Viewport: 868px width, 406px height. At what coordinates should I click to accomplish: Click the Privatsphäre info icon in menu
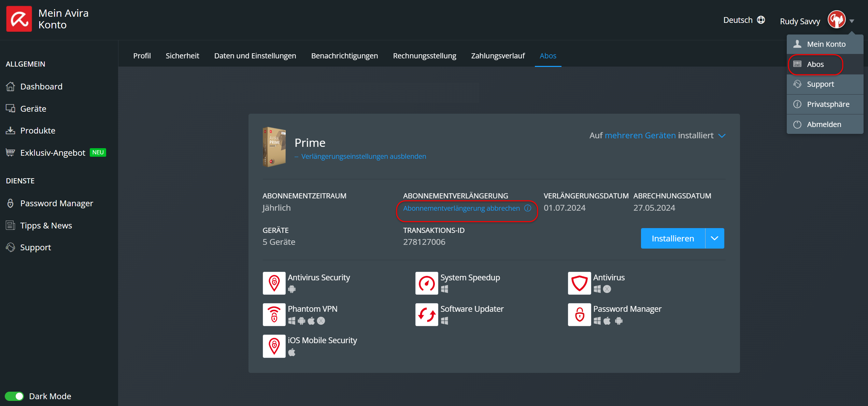click(797, 104)
